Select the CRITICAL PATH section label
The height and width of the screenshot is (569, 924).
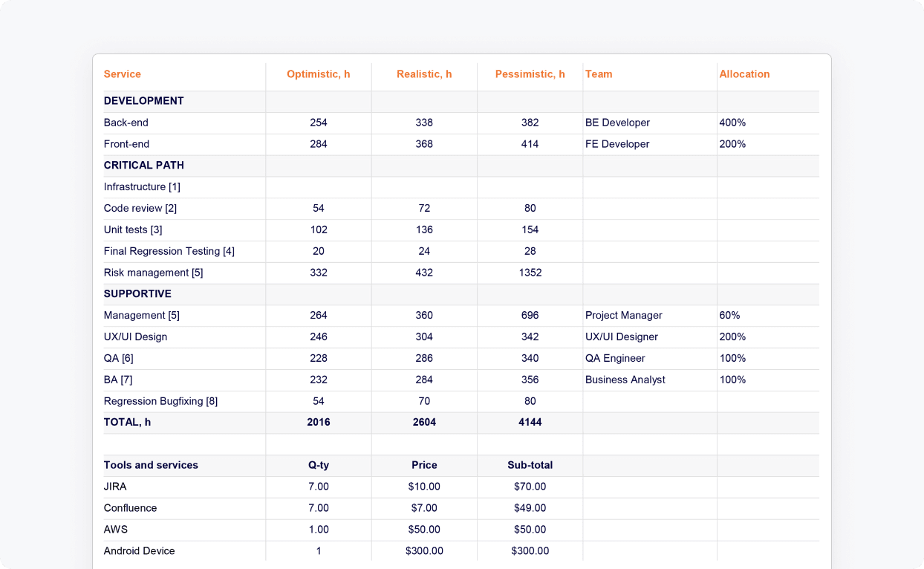(x=144, y=166)
